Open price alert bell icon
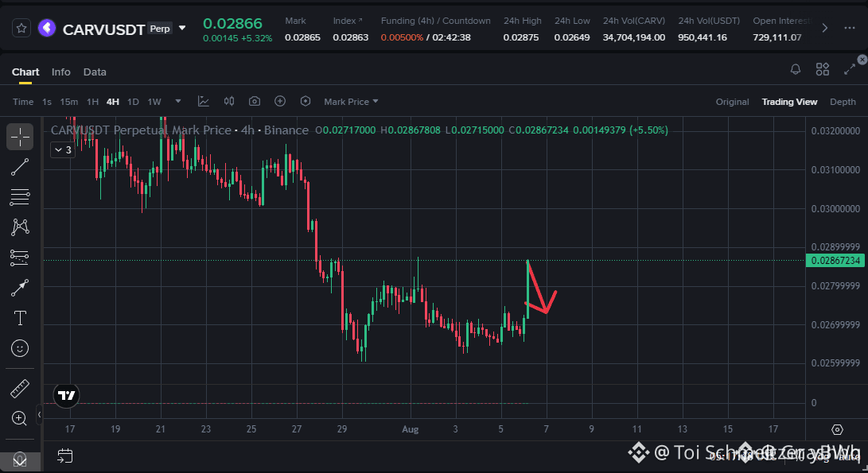Screen dimensions: 868x473 click(x=796, y=69)
